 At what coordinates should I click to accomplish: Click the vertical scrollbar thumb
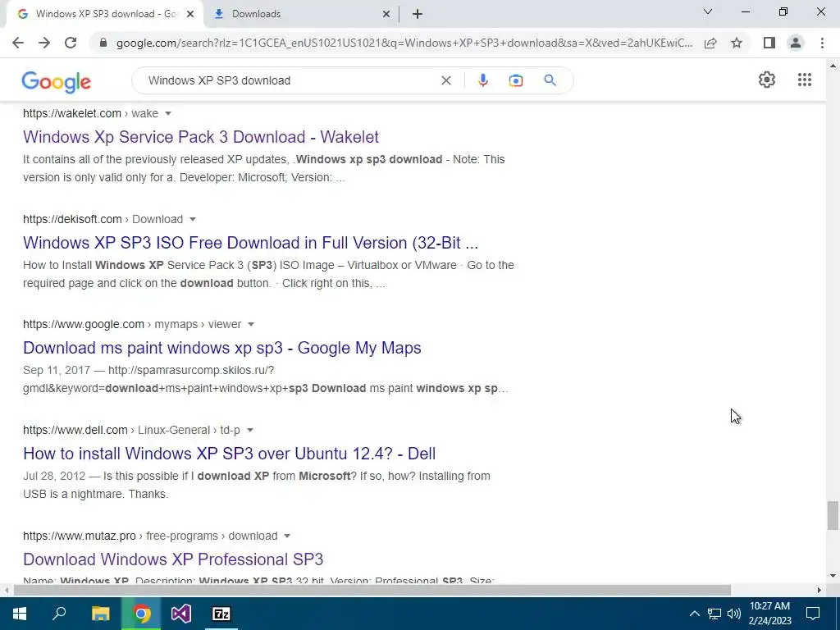pyautogui.click(x=833, y=515)
